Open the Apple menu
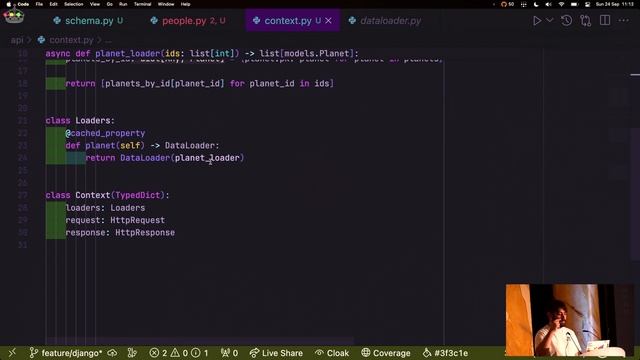640x360 pixels. point(8,4)
